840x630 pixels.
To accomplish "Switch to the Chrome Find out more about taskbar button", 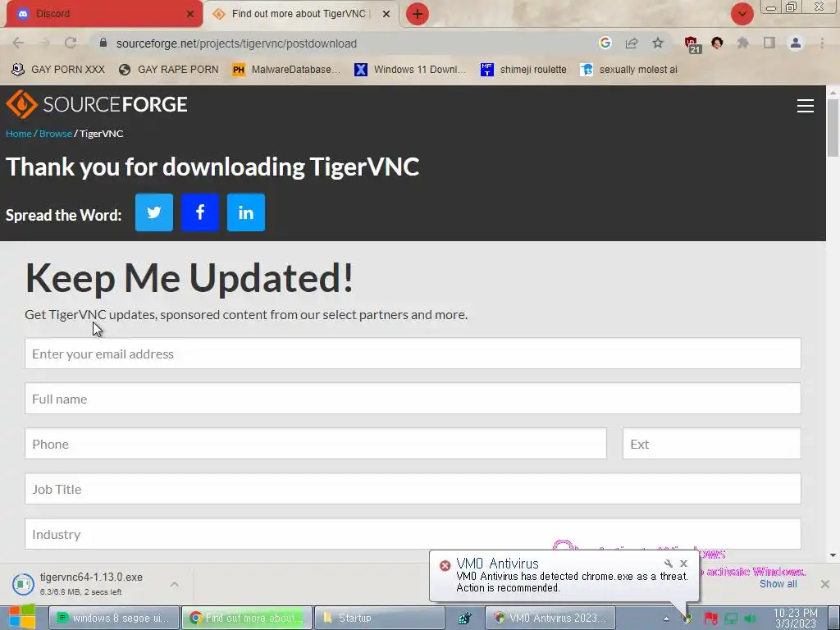I will tap(246, 618).
